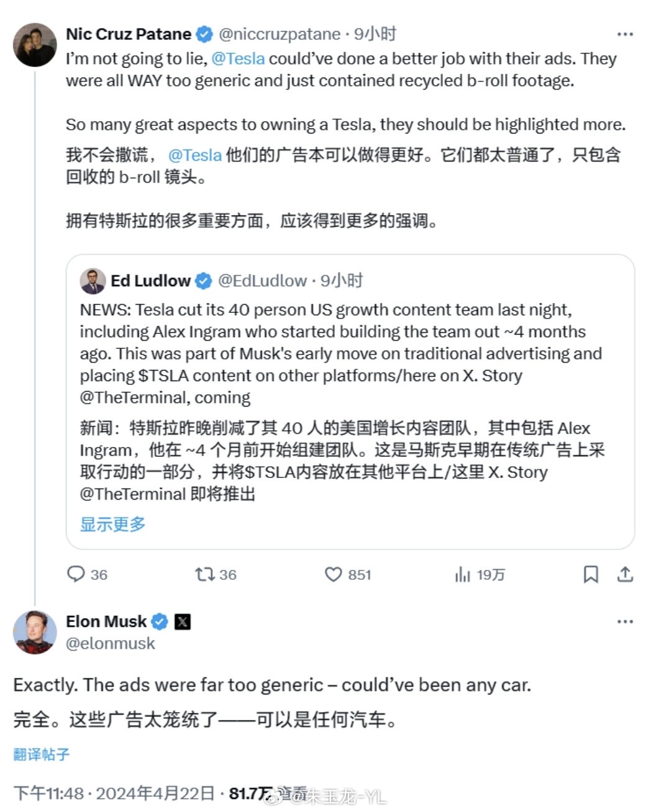Open view analytics icon showing 19万
Screen dimensions: 651x812
463,575
